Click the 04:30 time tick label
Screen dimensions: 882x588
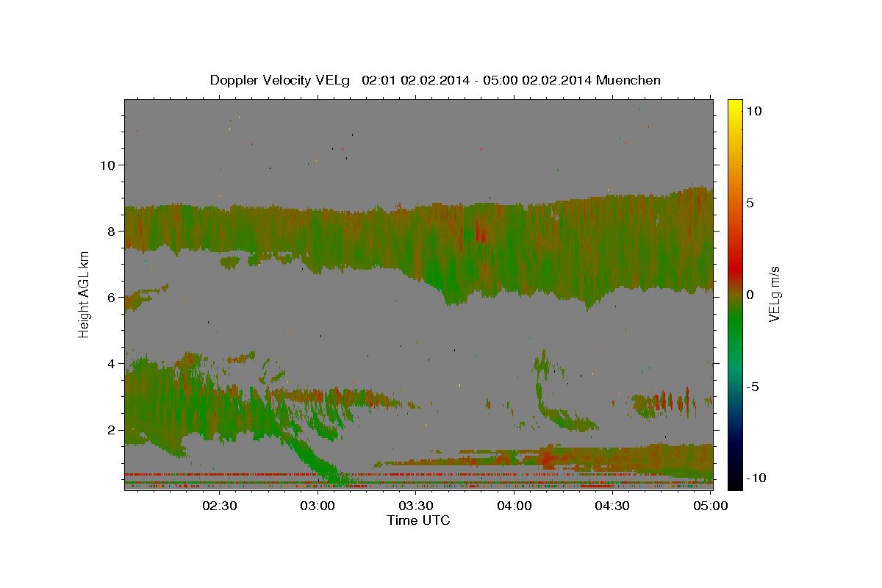[x=612, y=506]
